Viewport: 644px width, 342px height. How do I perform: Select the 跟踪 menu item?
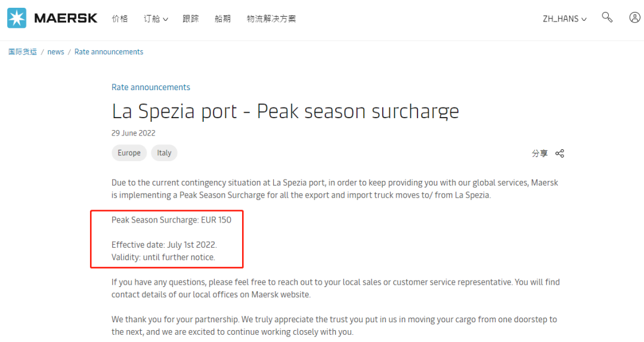coord(191,19)
